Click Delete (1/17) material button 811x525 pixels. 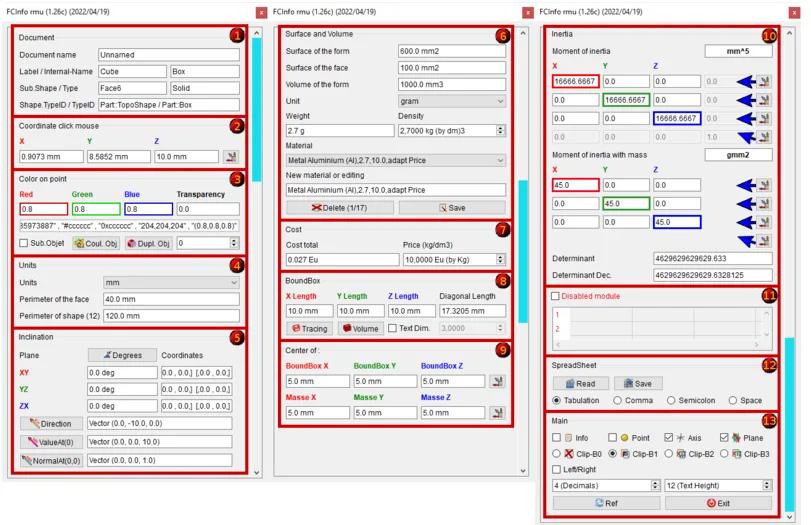339,207
